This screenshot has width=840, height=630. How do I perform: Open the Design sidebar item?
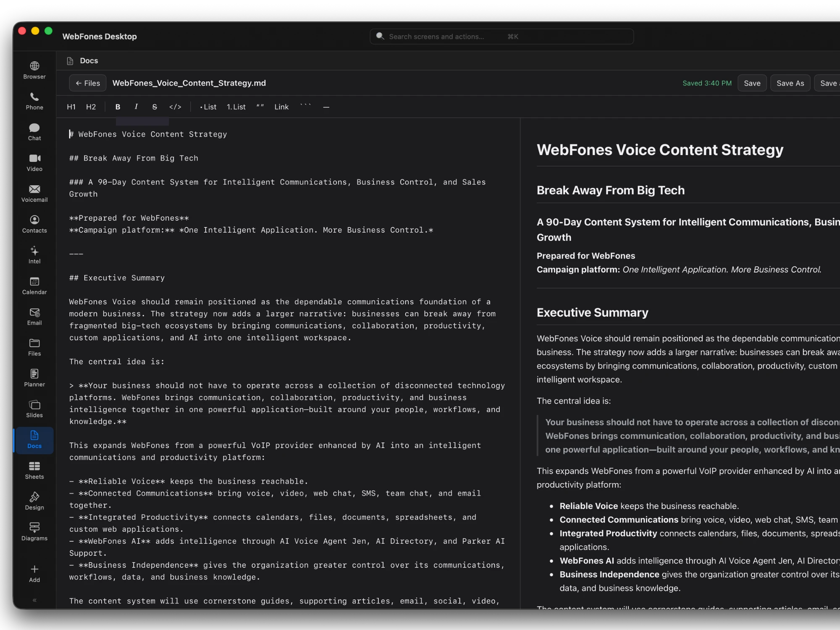click(x=34, y=501)
